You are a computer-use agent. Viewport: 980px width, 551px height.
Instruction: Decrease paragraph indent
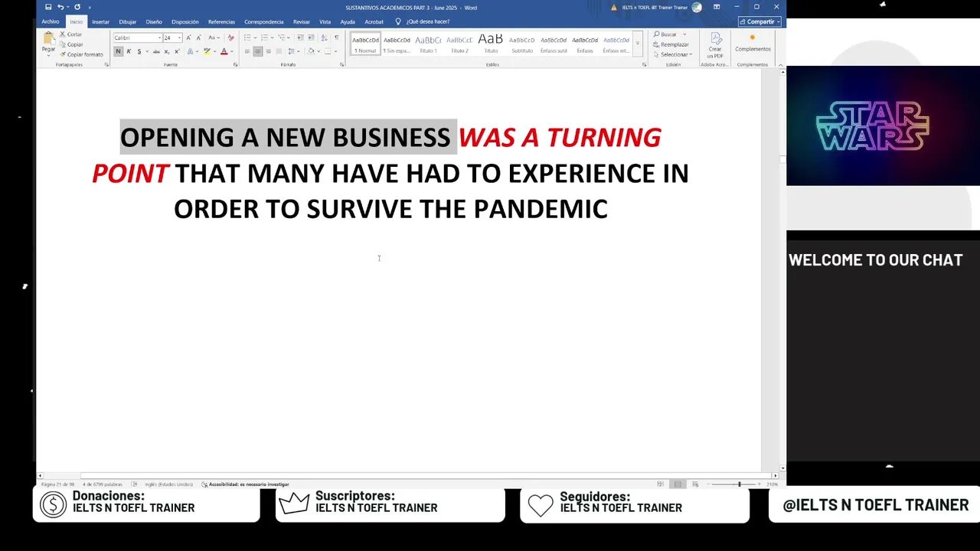(x=300, y=37)
